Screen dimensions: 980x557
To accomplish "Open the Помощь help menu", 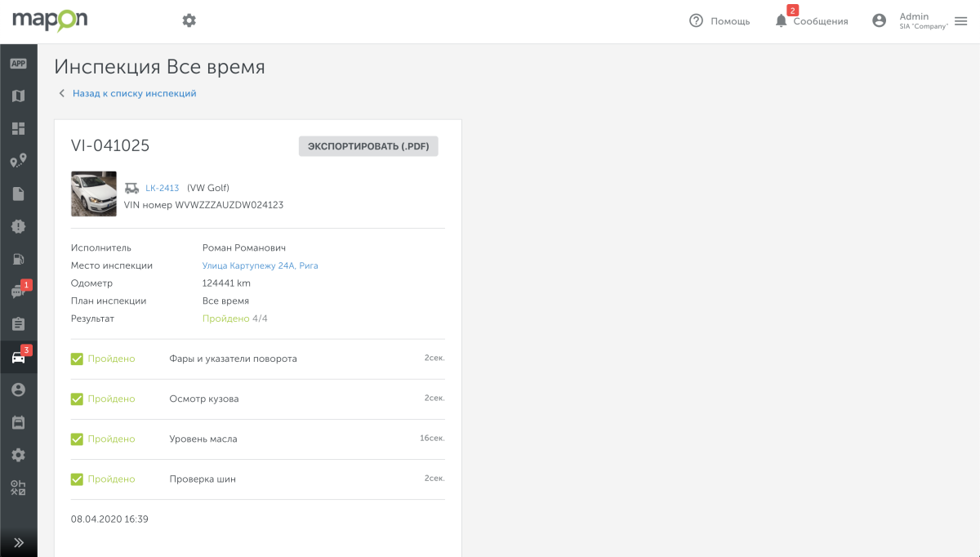I will pyautogui.click(x=719, y=21).
